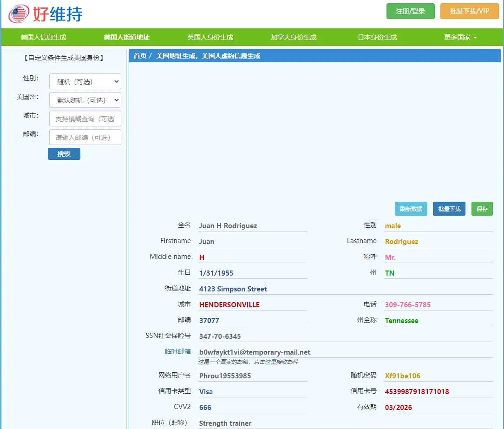Click the American flag site logo
Viewport: 504px width, 429px height.
[19, 13]
